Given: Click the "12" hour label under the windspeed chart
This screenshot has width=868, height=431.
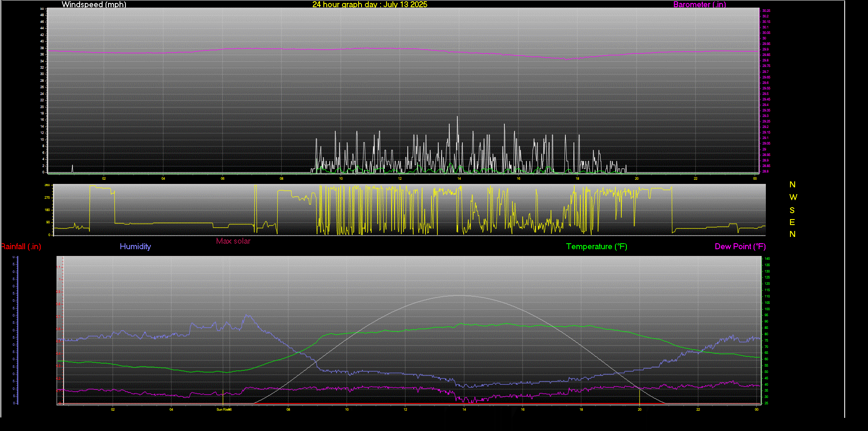Looking at the screenshot, I should tap(400, 178).
